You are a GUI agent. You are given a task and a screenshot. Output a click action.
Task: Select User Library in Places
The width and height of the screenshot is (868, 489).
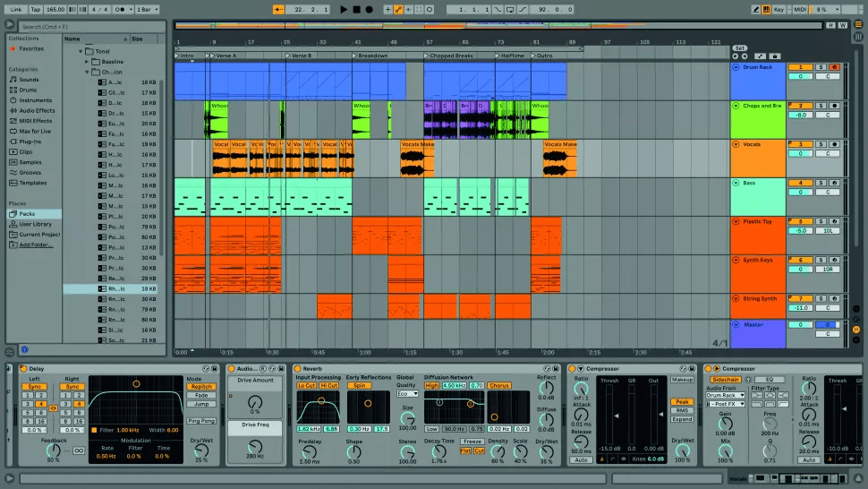[x=35, y=224]
